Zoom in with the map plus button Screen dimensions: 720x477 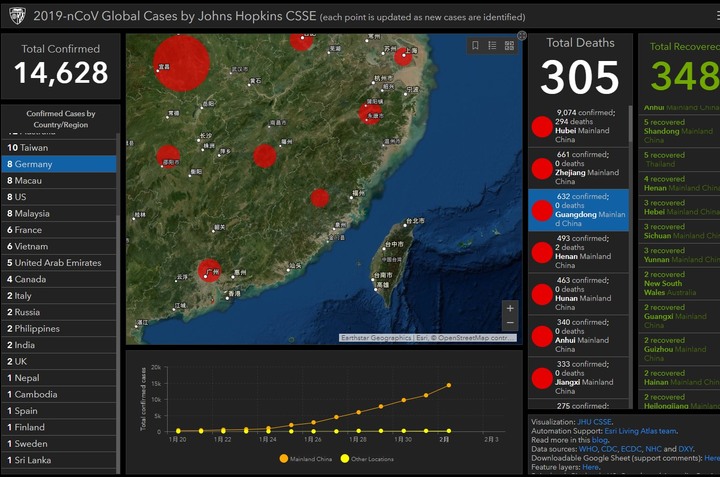pos(510,309)
